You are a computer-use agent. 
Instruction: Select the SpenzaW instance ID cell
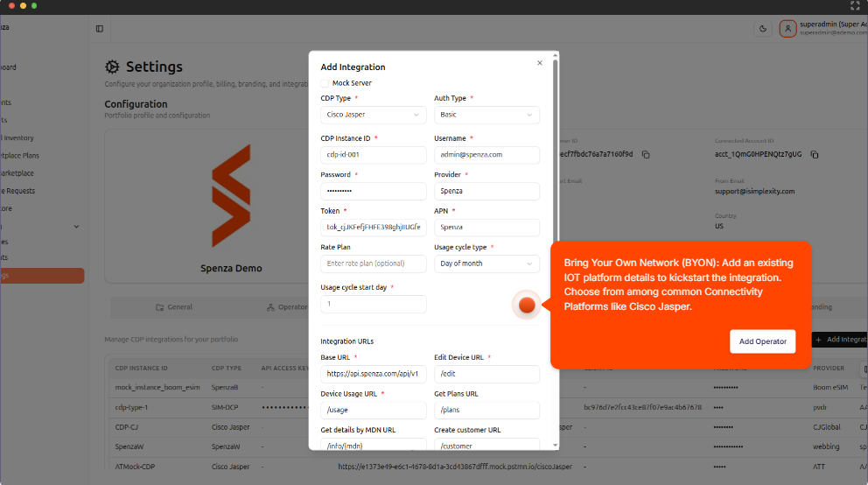pyautogui.click(x=129, y=446)
